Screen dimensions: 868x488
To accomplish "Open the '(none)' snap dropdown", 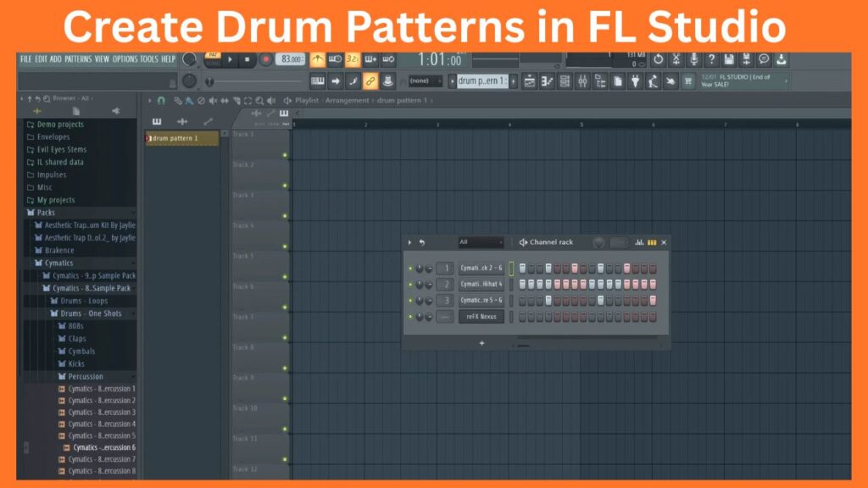I will tap(426, 81).
